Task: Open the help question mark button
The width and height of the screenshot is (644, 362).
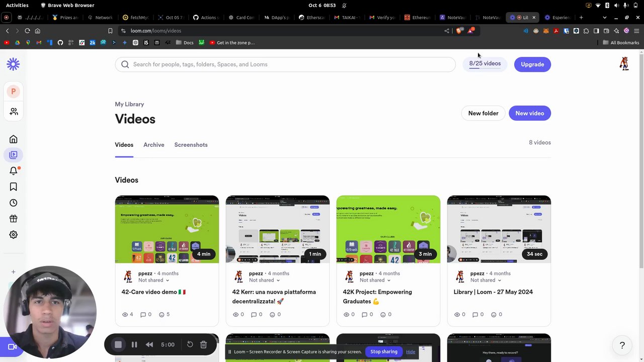Action: click(622, 345)
